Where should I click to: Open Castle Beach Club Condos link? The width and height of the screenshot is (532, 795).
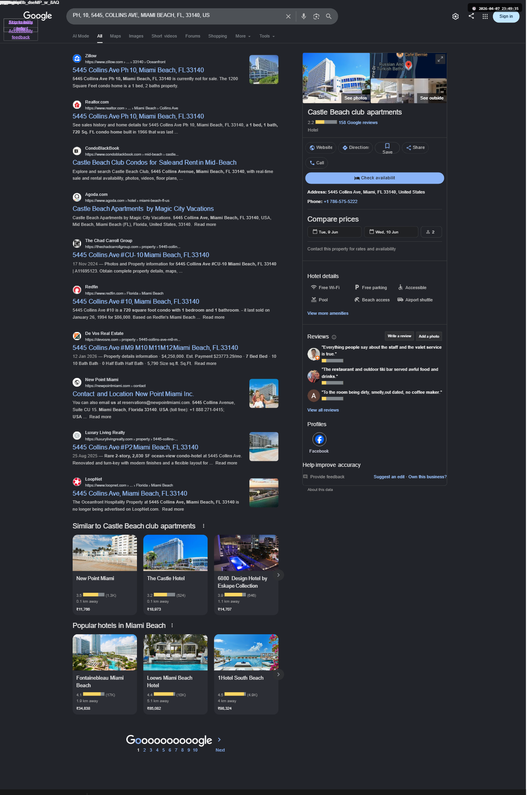(154, 163)
